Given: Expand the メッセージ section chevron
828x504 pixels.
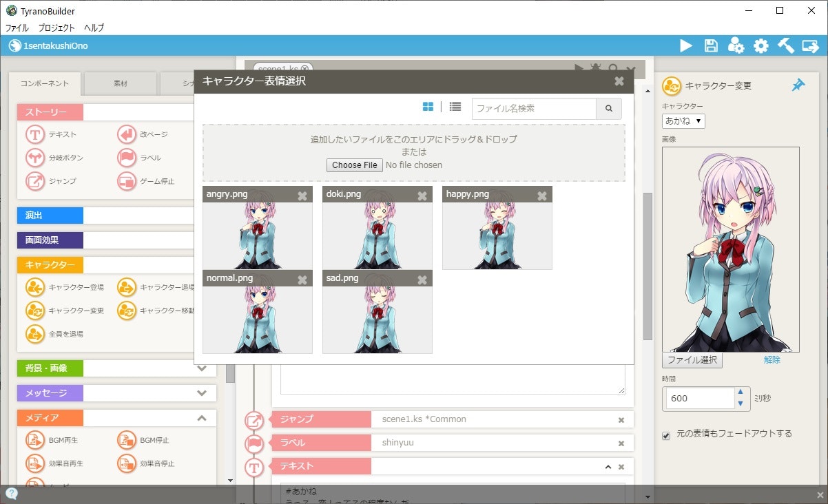Looking at the screenshot, I should (x=202, y=393).
